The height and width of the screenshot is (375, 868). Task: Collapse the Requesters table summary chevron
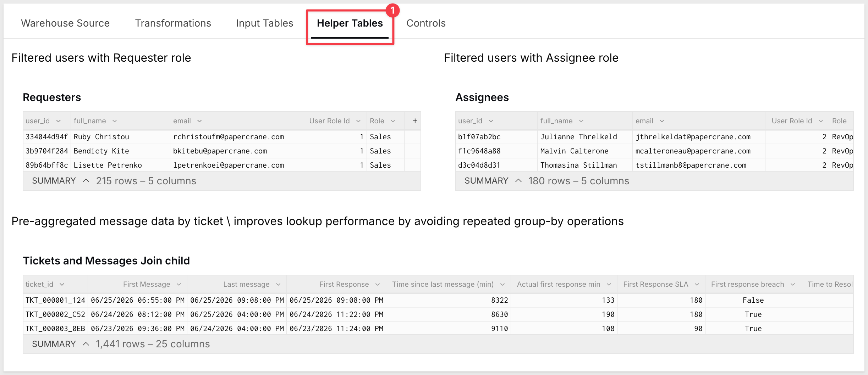tap(86, 181)
